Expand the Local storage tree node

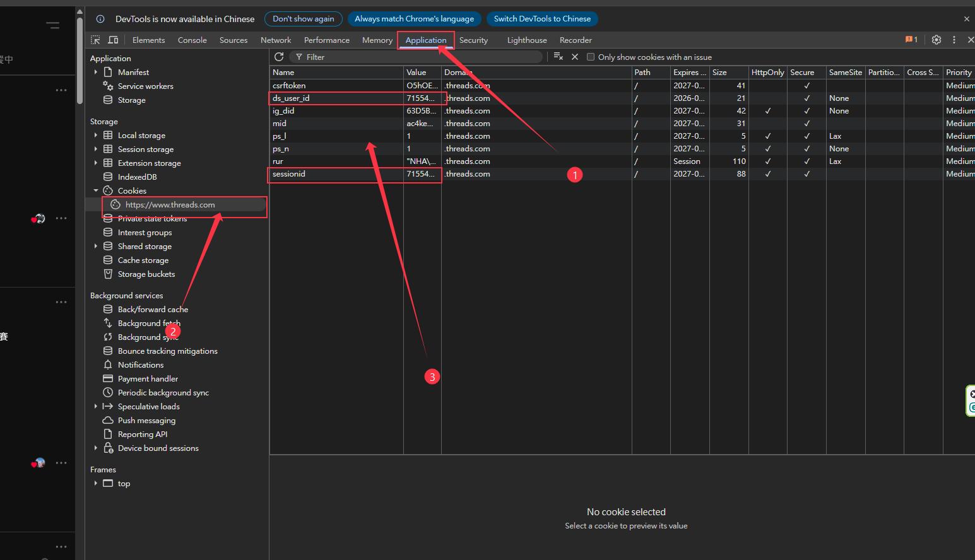[x=96, y=135]
